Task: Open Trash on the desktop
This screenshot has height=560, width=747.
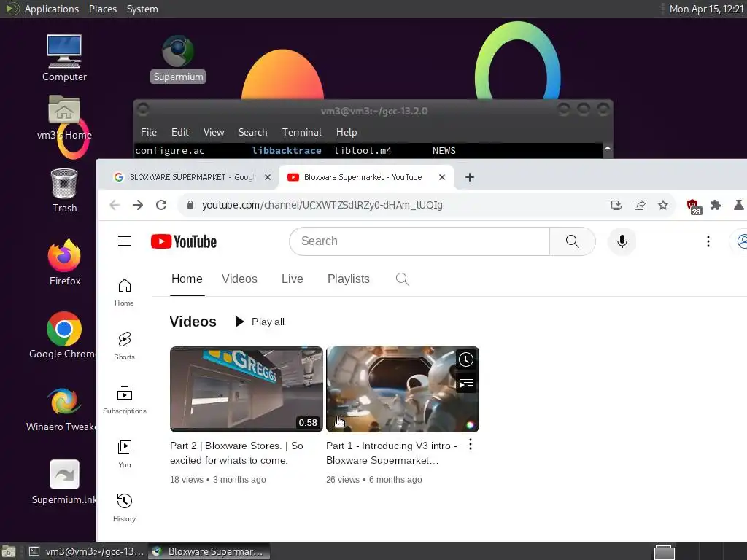Action: 64,190
